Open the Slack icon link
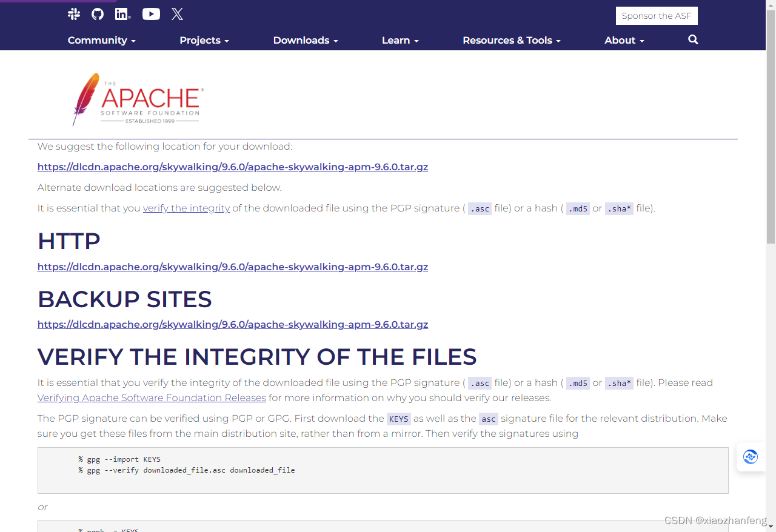The width and height of the screenshot is (776, 532). 74,14
